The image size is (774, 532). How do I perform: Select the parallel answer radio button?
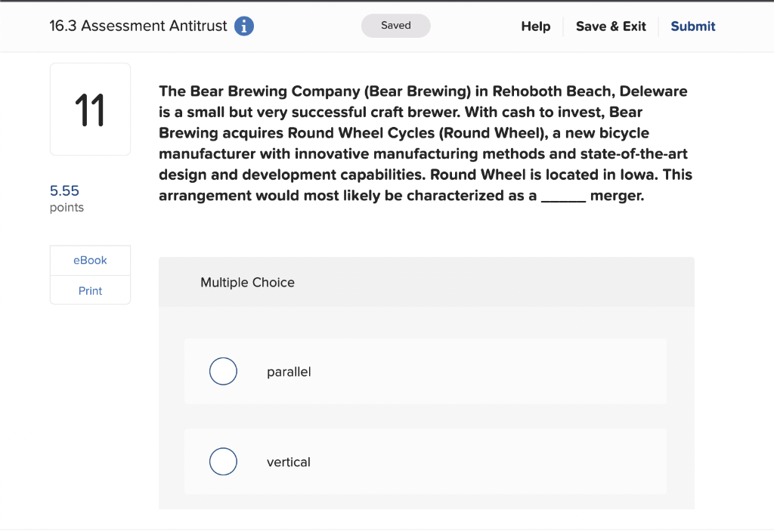(x=223, y=371)
